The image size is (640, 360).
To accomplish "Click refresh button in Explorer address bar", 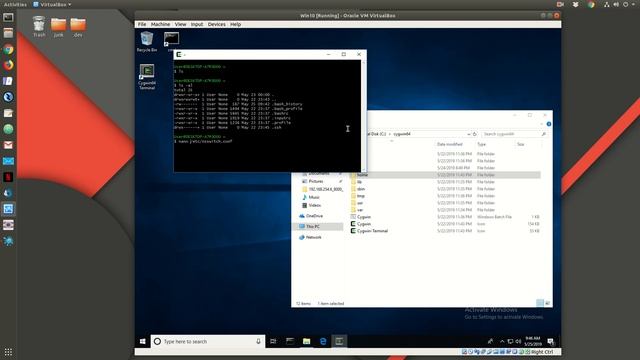I will pos(474,134).
